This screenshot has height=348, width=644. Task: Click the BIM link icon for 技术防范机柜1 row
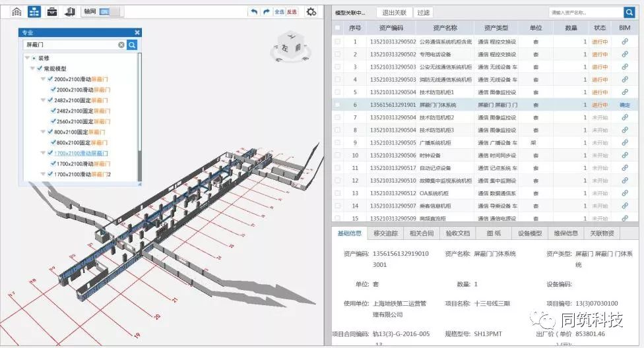pos(625,92)
